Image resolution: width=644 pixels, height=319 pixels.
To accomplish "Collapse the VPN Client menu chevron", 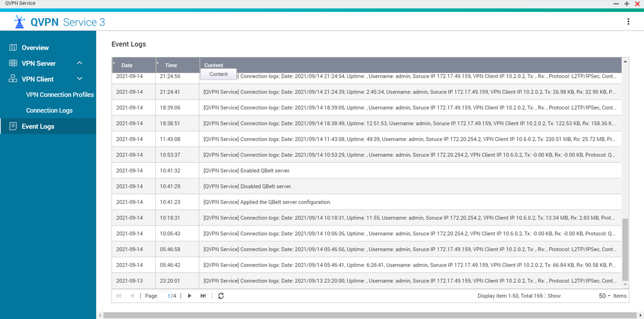I will (x=79, y=79).
